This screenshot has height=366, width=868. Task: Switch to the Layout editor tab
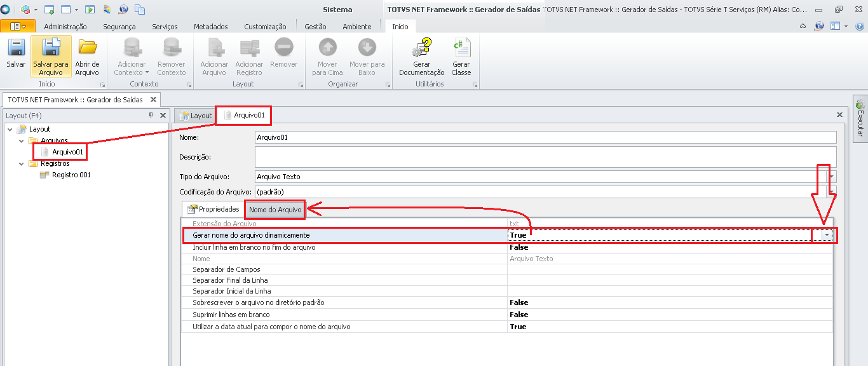tap(195, 116)
